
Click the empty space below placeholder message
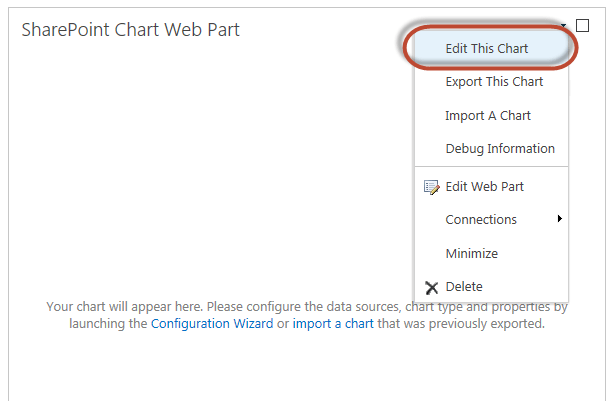pyautogui.click(x=307, y=365)
